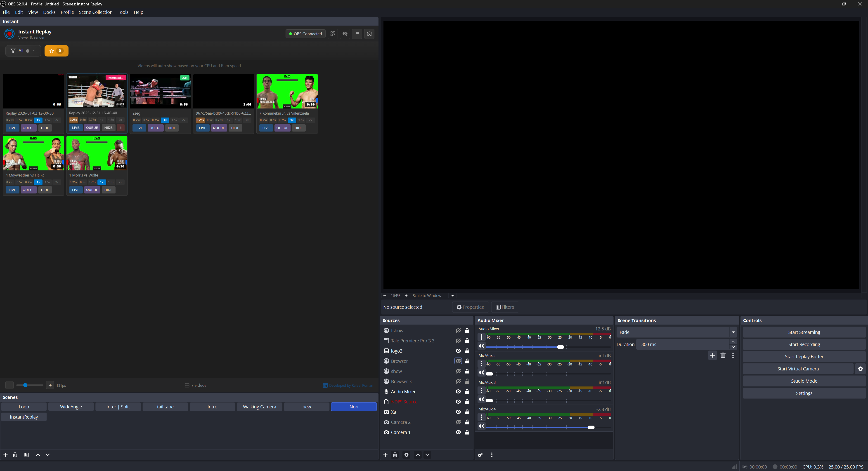This screenshot has width=868, height=471.
Task: Open Virtual Camera configuration gear
Action: click(860, 369)
